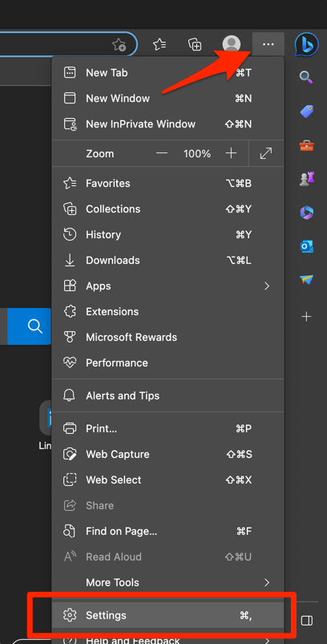
Task: Open Find on Page... option
Action: (168, 532)
